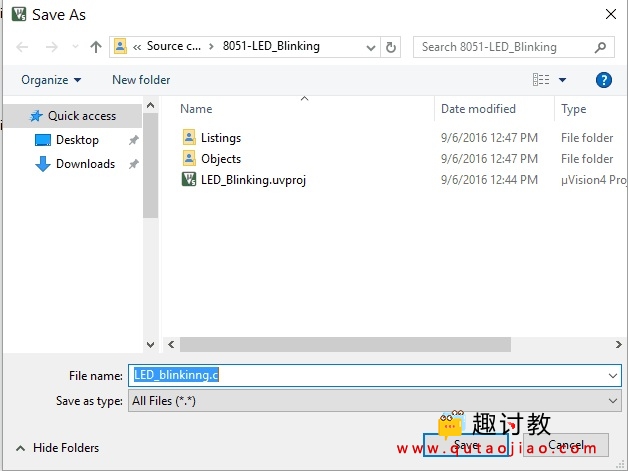Refresh the 8051-LED_Blinking folder
This screenshot has height=471, width=628.
pyautogui.click(x=390, y=48)
